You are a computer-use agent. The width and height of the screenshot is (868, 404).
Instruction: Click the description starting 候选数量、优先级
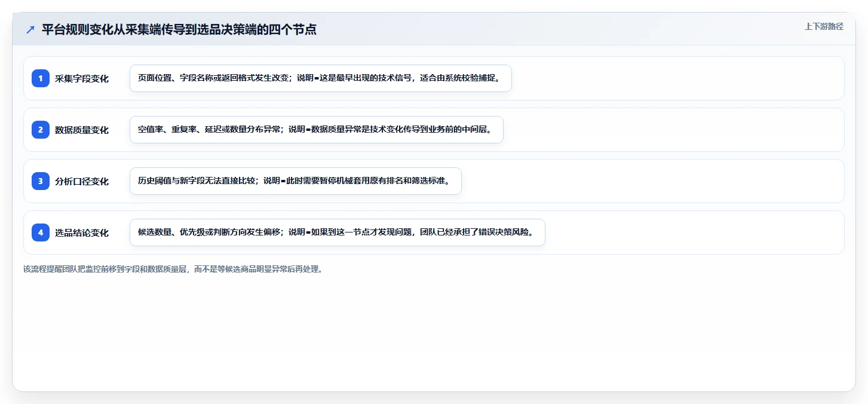click(338, 232)
